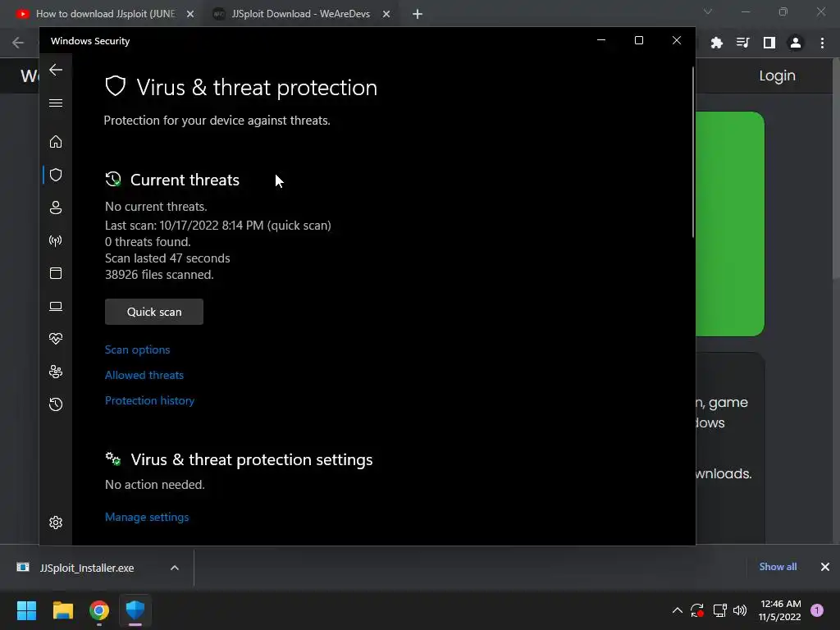The image size is (840, 630).
Task: Open Protection history sidebar icon
Action: pos(56,404)
